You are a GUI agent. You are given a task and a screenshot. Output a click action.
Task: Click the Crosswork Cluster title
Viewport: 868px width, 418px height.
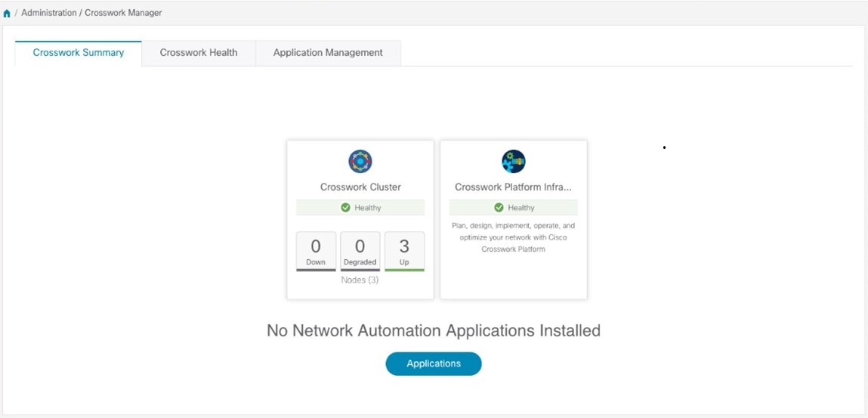coord(360,187)
